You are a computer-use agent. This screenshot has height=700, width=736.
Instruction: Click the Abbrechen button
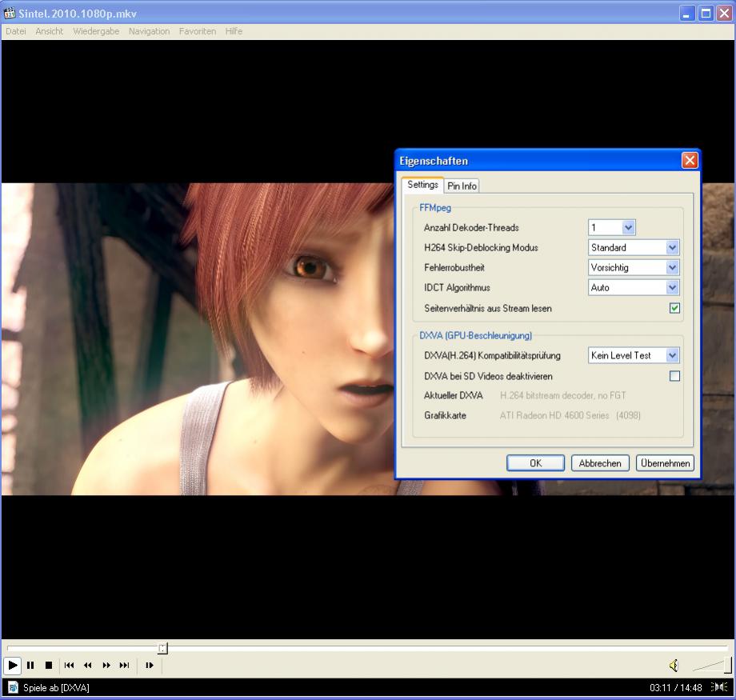point(600,463)
